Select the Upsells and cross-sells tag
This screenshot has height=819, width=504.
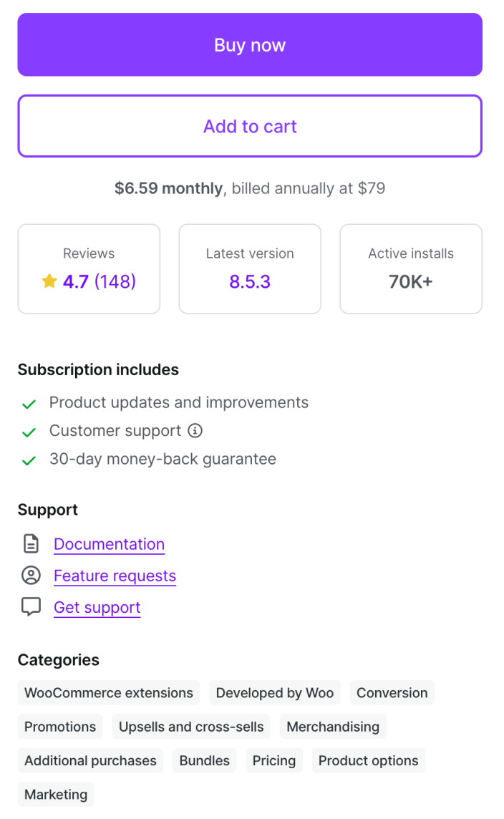point(191,727)
